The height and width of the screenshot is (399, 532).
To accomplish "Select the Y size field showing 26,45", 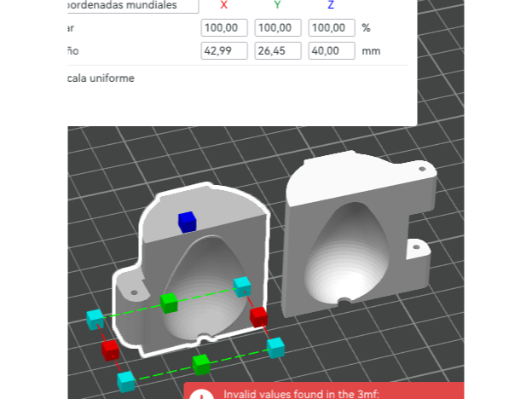I will coord(277,51).
